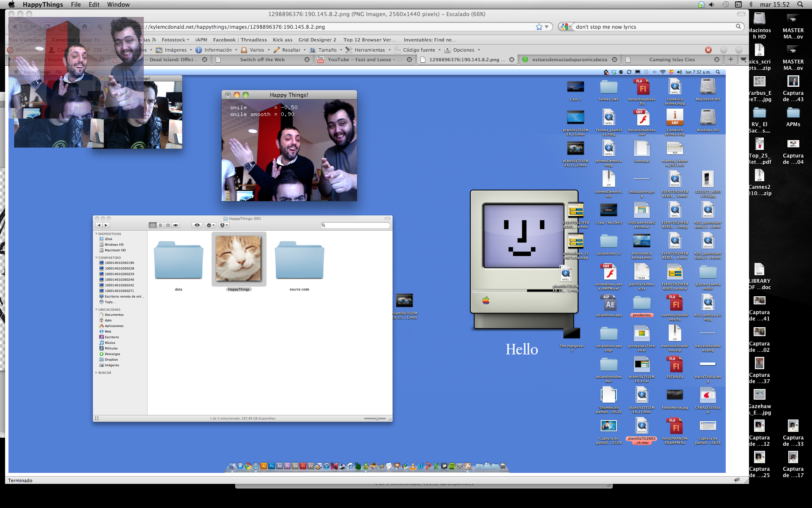Open the Grid Designer 2 bookmark
Screen dimensions: 812x508
pos(317,40)
